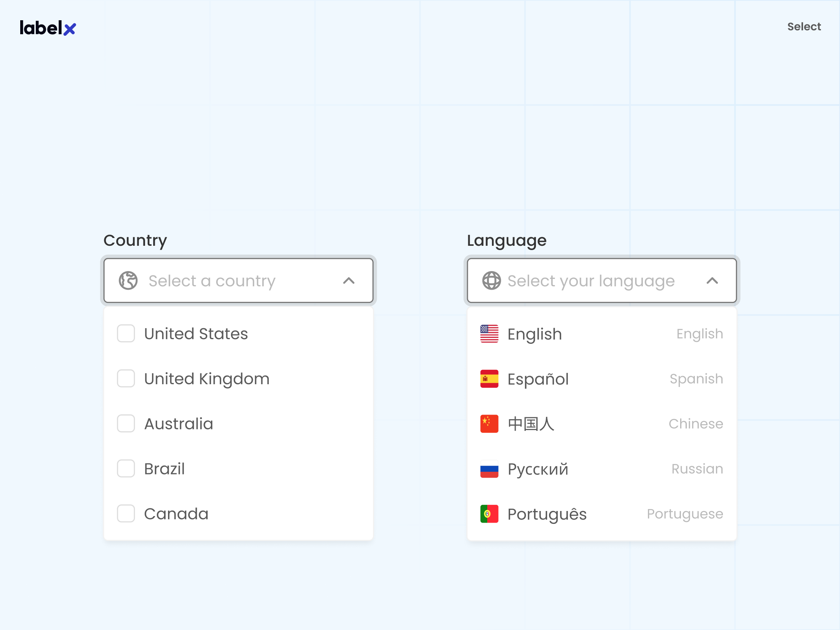The width and height of the screenshot is (840, 630).
Task: Collapse the language dropdown chevron
Action: point(712,280)
